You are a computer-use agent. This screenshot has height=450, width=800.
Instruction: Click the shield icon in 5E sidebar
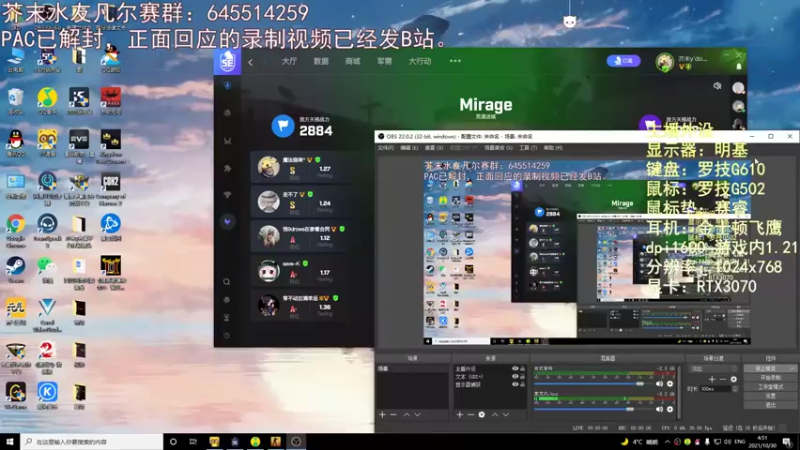tap(228, 85)
